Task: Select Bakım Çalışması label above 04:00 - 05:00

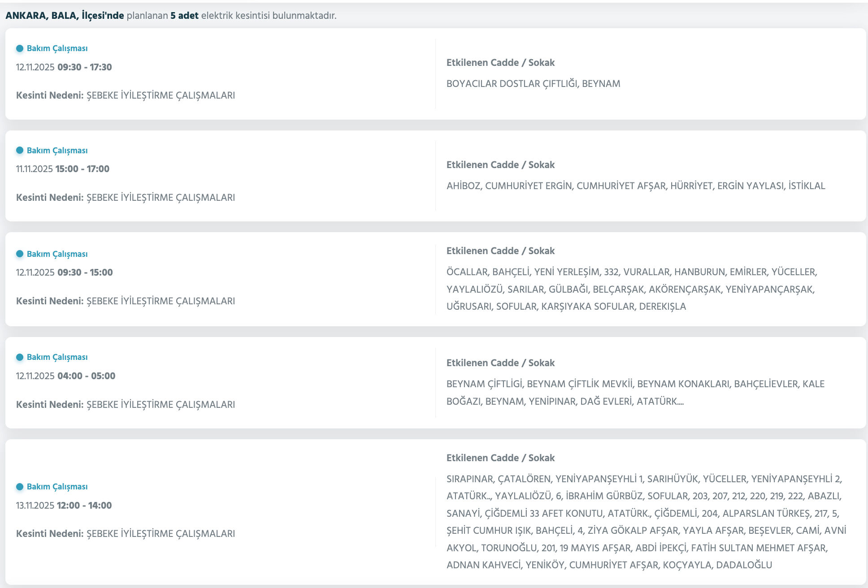Action: point(57,357)
